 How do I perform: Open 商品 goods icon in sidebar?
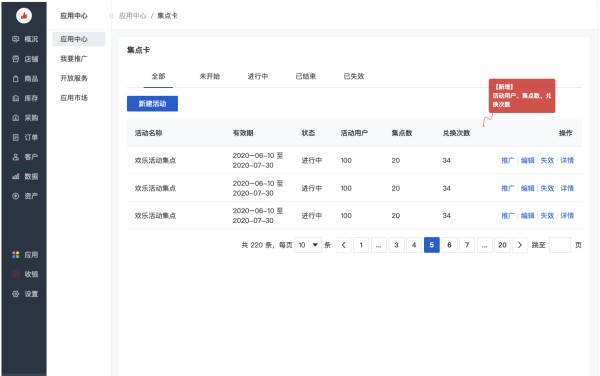point(16,78)
